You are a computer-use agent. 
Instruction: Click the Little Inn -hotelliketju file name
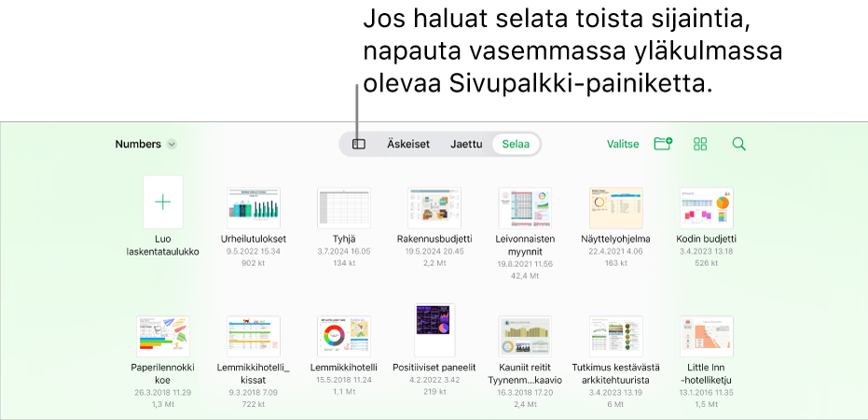(x=707, y=374)
